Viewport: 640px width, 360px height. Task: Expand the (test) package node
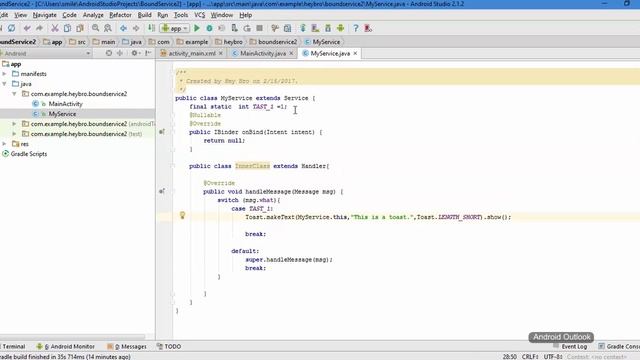tap(14, 134)
